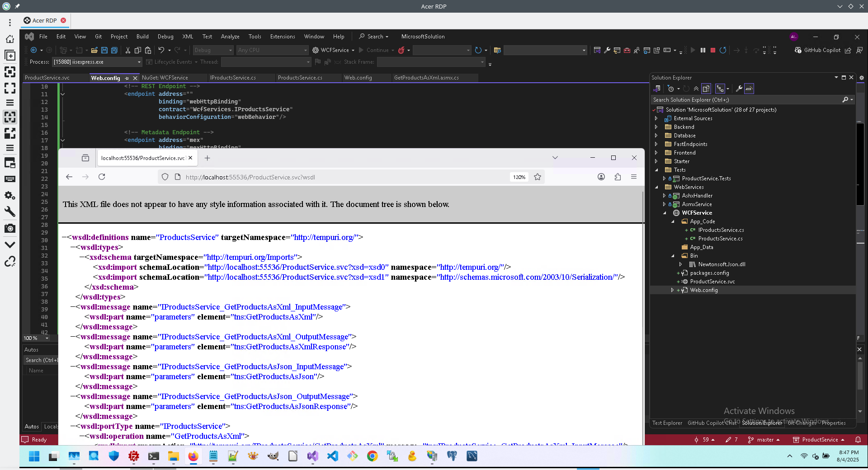Expand the Database folder node
The image size is (868, 470).
(656, 136)
